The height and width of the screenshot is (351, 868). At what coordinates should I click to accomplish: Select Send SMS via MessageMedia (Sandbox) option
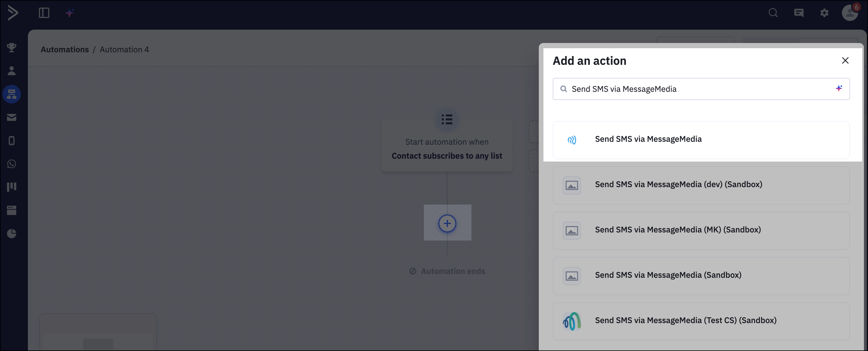pyautogui.click(x=701, y=276)
